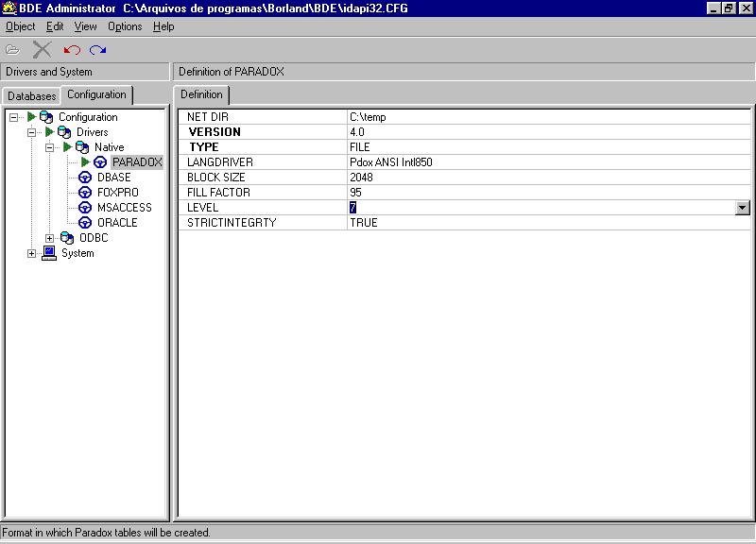Minimize the BDE Administrator window
The height and width of the screenshot is (544, 756).
[714, 8]
